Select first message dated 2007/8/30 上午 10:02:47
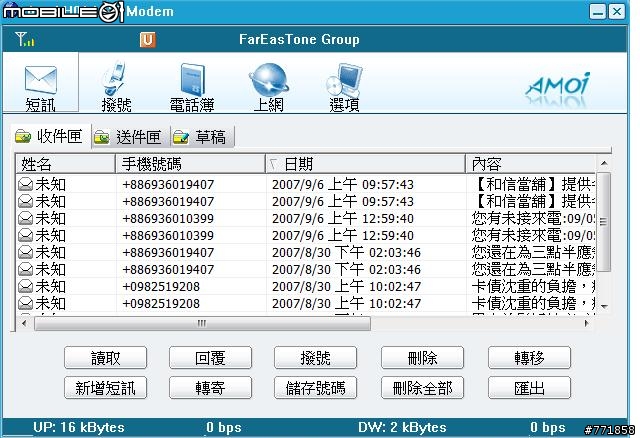The width and height of the screenshot is (640, 438). pyautogui.click(x=305, y=287)
